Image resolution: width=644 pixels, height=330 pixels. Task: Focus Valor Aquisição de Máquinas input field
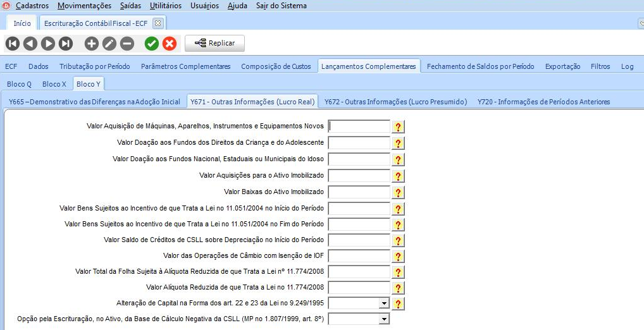359,126
